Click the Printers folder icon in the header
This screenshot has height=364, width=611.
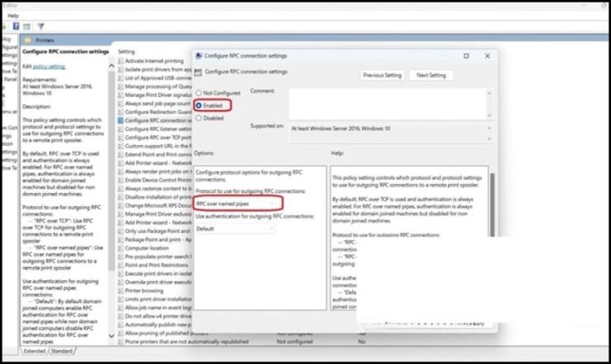click(28, 40)
